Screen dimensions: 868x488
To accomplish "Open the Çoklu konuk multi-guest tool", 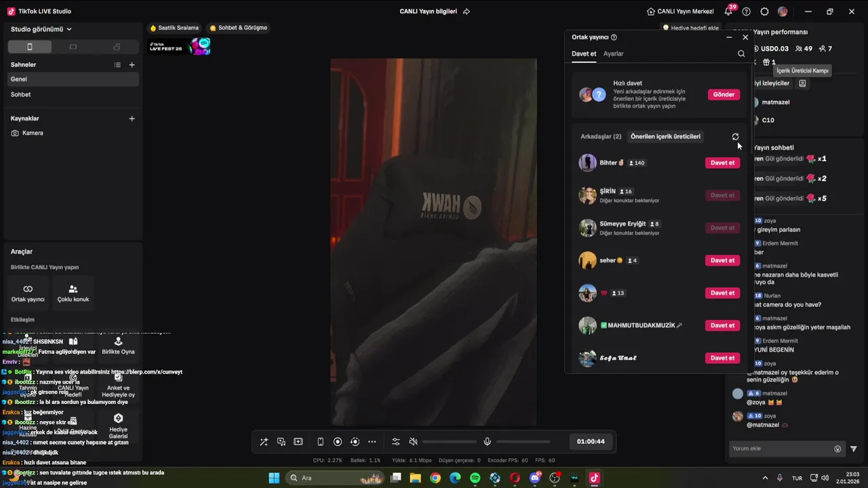I will (73, 293).
